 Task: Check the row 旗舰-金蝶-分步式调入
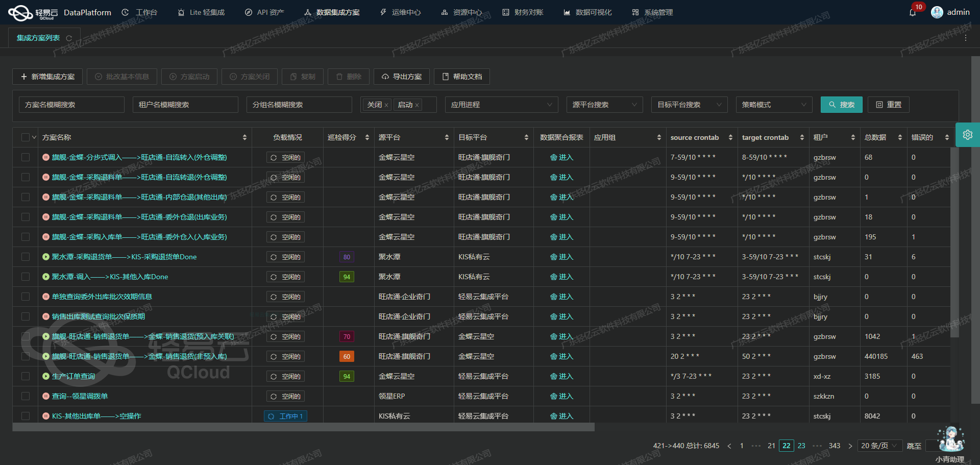pos(26,157)
